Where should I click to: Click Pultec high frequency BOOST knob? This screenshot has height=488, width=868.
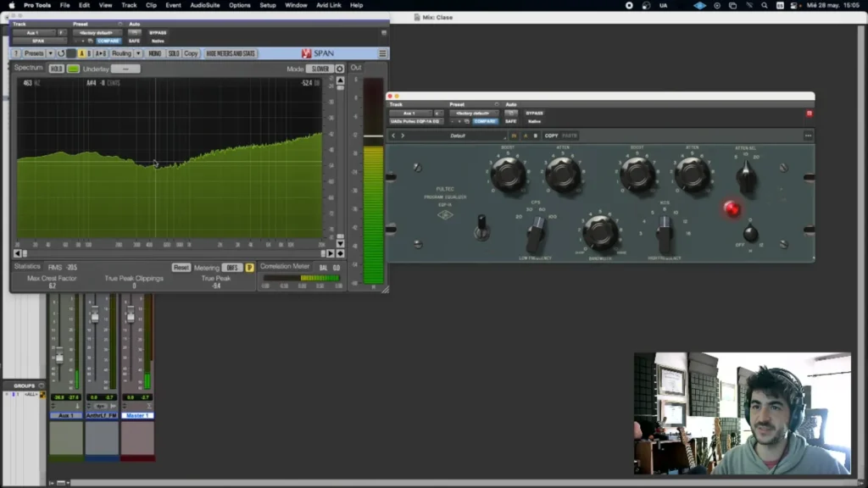(637, 175)
